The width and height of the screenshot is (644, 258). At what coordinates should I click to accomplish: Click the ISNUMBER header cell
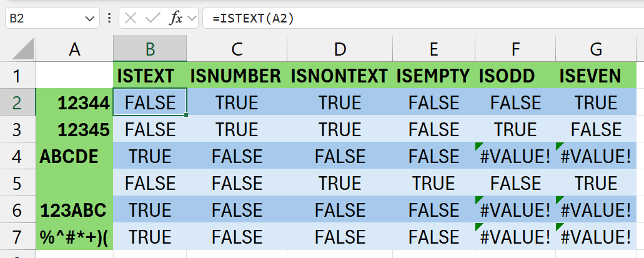click(x=237, y=76)
